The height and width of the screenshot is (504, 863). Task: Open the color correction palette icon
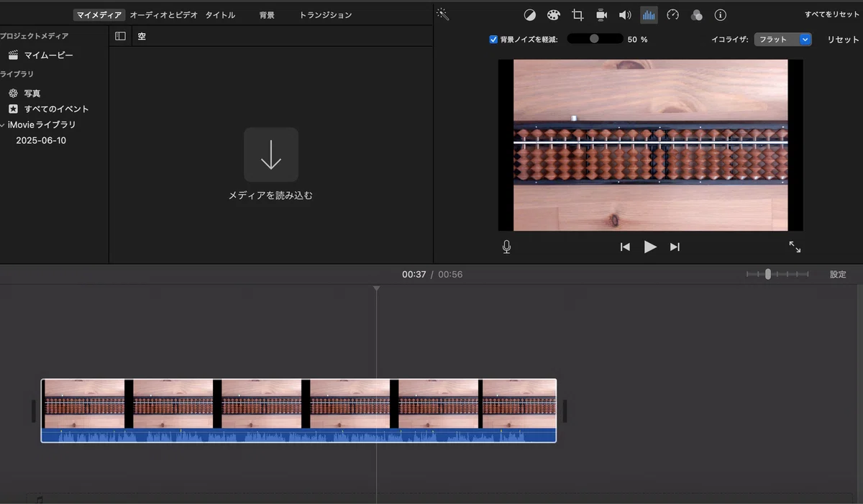coord(553,15)
